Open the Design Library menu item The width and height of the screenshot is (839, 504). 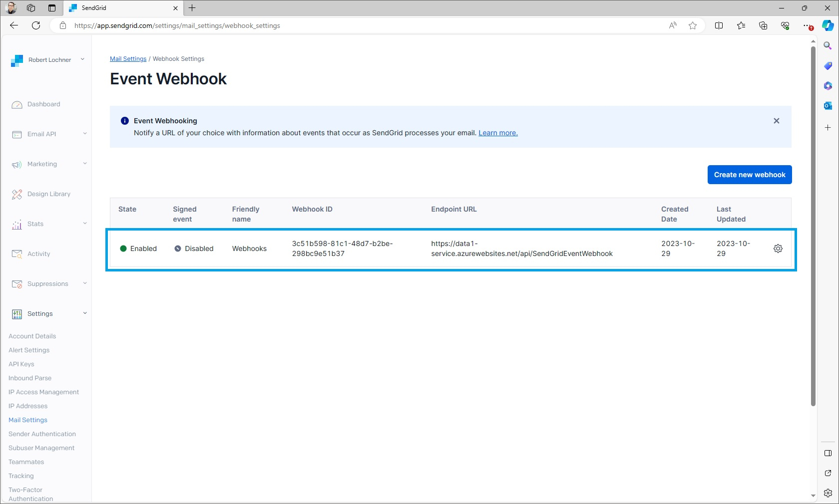[49, 194]
